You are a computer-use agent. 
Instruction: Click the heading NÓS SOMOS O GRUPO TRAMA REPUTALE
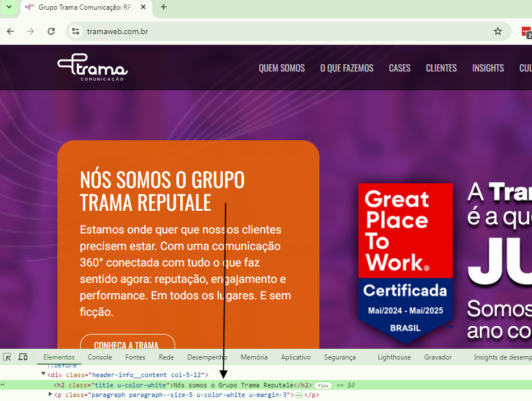162,191
